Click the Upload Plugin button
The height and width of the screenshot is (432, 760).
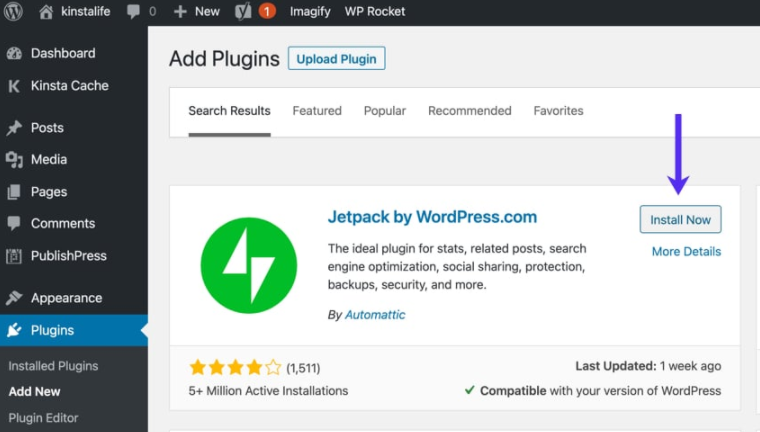tap(336, 59)
